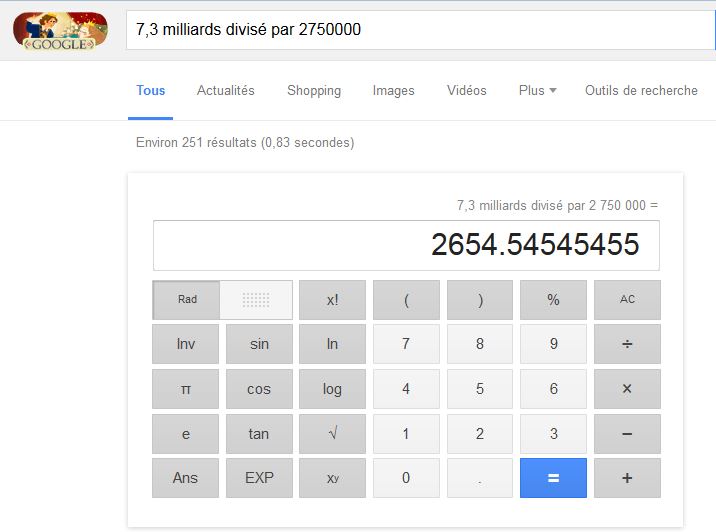Click the division operator key
Viewport: 716px width, 532px height.
627,344
